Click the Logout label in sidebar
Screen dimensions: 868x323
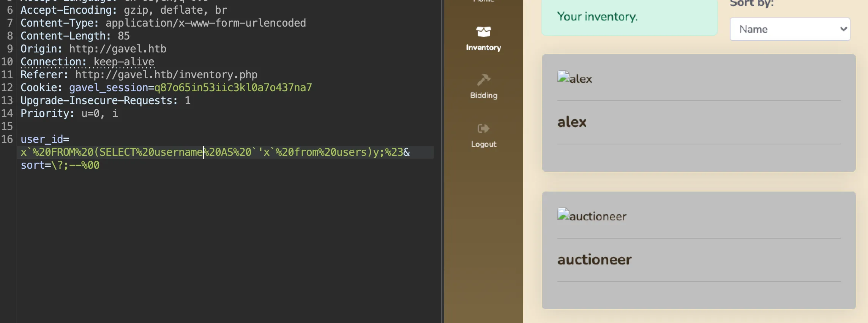tap(483, 144)
